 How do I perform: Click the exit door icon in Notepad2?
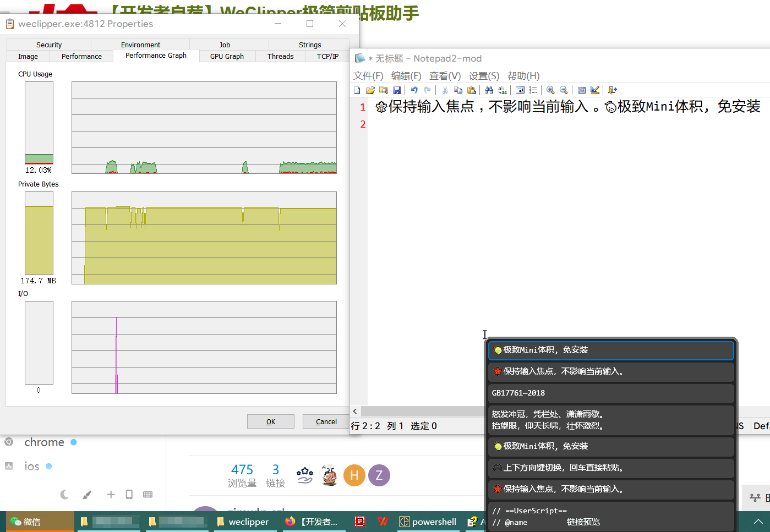point(612,90)
